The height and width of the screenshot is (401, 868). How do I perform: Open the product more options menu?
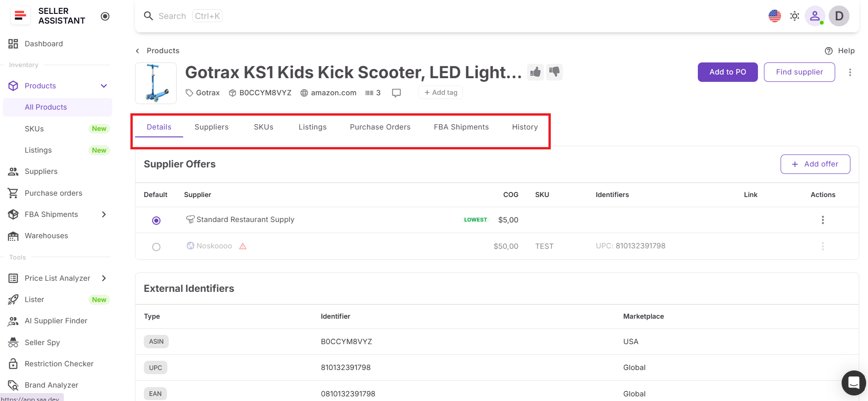click(850, 72)
